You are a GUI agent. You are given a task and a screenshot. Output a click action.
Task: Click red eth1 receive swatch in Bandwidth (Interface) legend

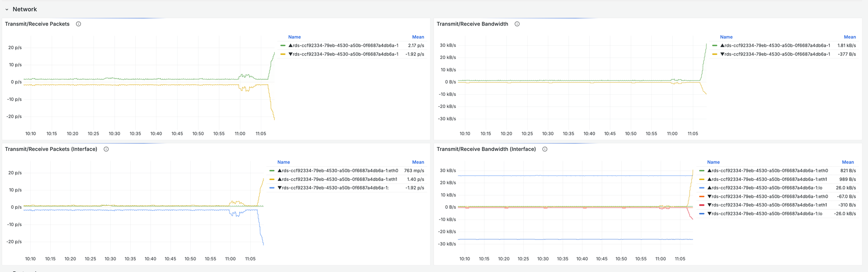[x=702, y=205]
